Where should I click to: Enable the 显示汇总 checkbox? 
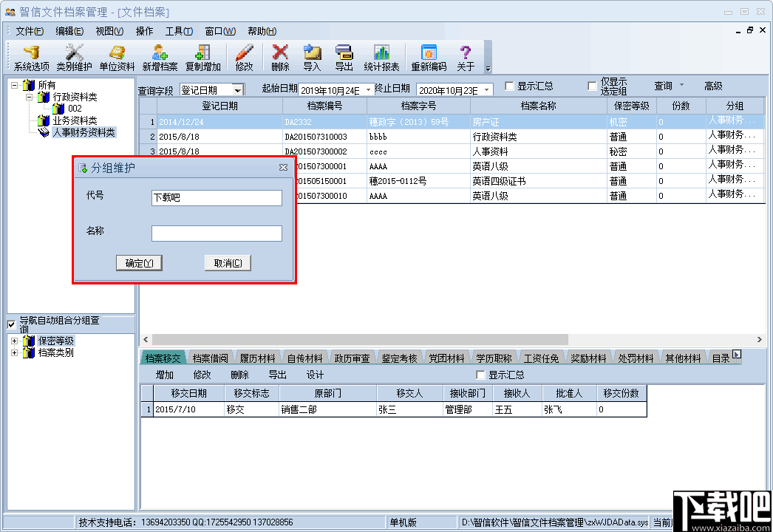click(x=508, y=86)
